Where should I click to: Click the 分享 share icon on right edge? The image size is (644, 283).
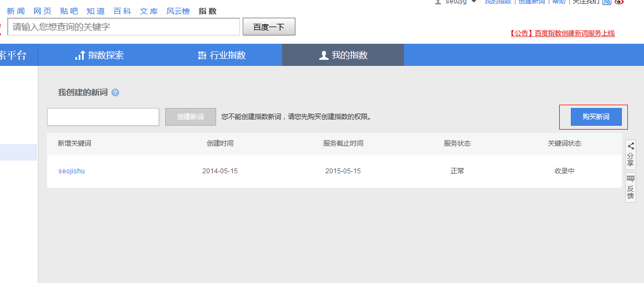pyautogui.click(x=631, y=153)
